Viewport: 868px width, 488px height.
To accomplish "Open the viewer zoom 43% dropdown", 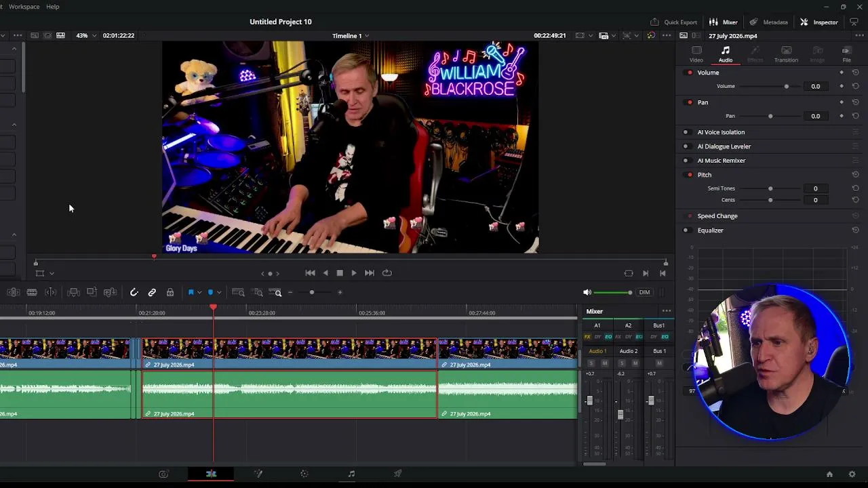I will pyautogui.click(x=85, y=35).
